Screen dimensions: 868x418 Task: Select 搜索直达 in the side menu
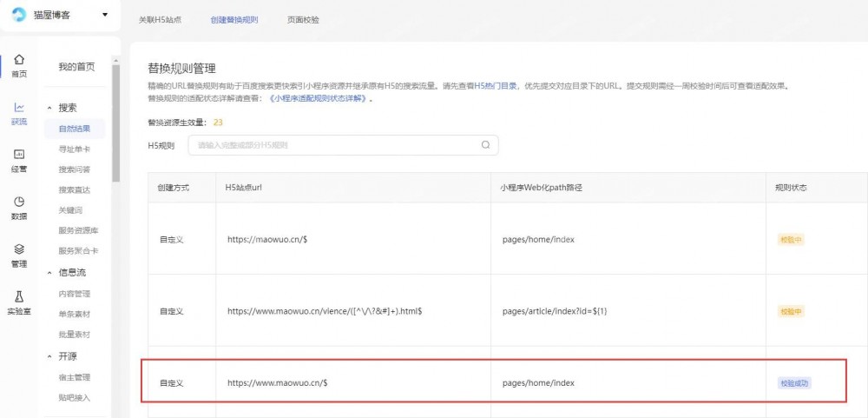pos(74,189)
